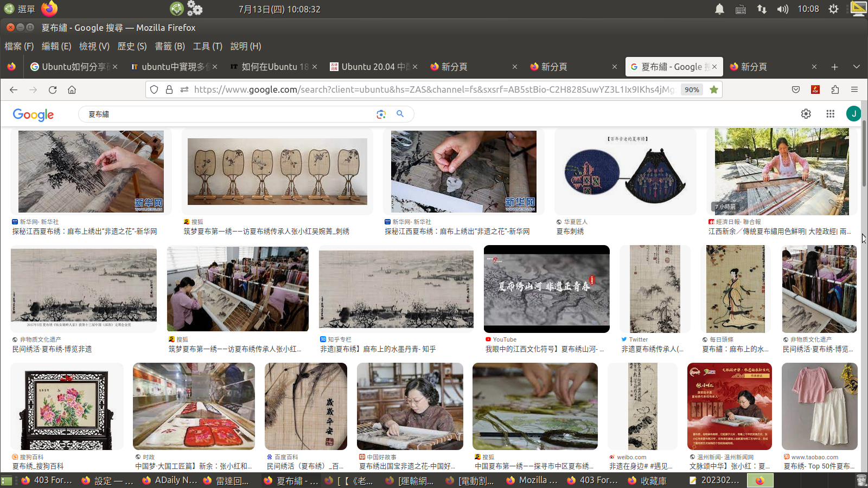Click the Google search input field

click(x=228, y=114)
